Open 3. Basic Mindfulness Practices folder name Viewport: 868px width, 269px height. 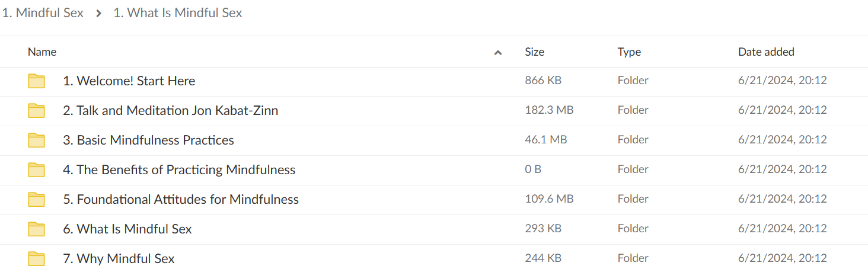[148, 140]
